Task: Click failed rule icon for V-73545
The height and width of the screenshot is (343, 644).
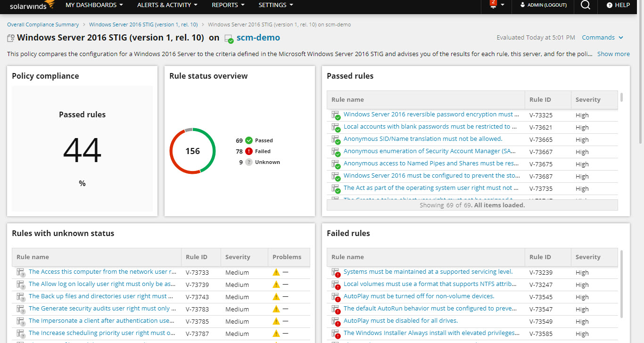Action: tap(336, 297)
